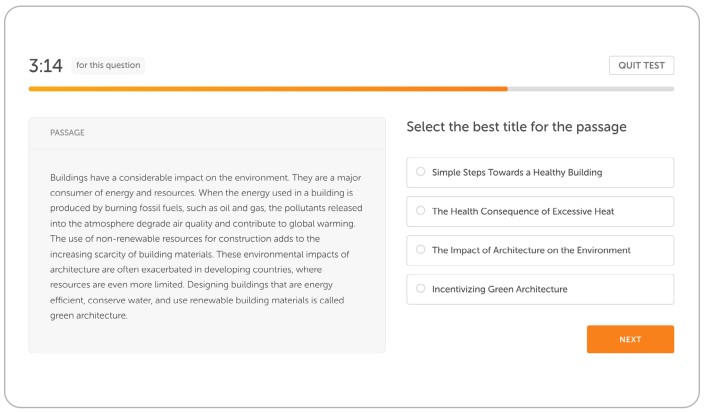
Task: Click the gray unfilled end of progress bar
Action: pos(591,89)
